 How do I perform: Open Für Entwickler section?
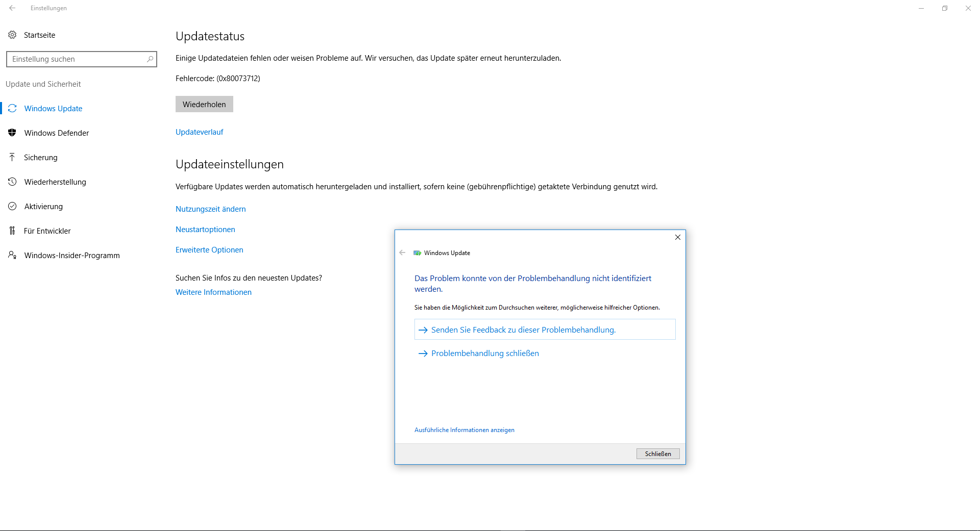[47, 231]
